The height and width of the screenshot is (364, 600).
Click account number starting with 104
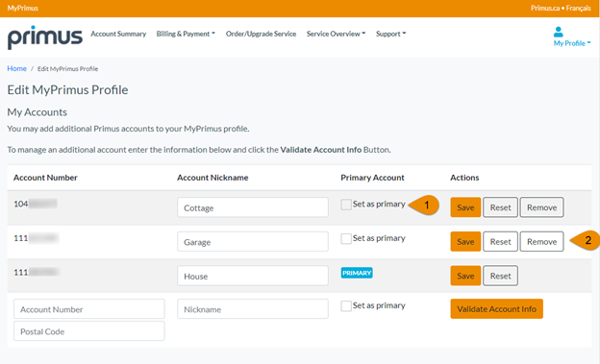(x=36, y=204)
